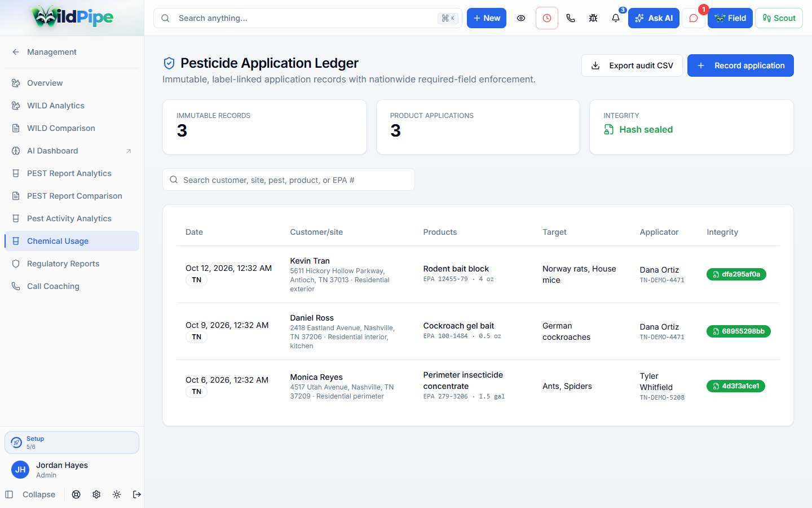The image size is (812, 508).
Task: Navigate to PEST Report Analytics
Action: coord(72,173)
